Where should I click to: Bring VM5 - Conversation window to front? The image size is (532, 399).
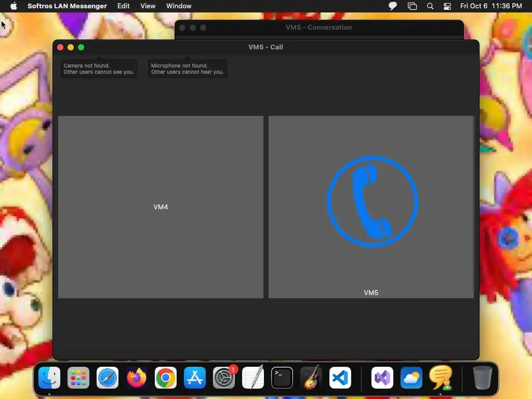point(318,28)
